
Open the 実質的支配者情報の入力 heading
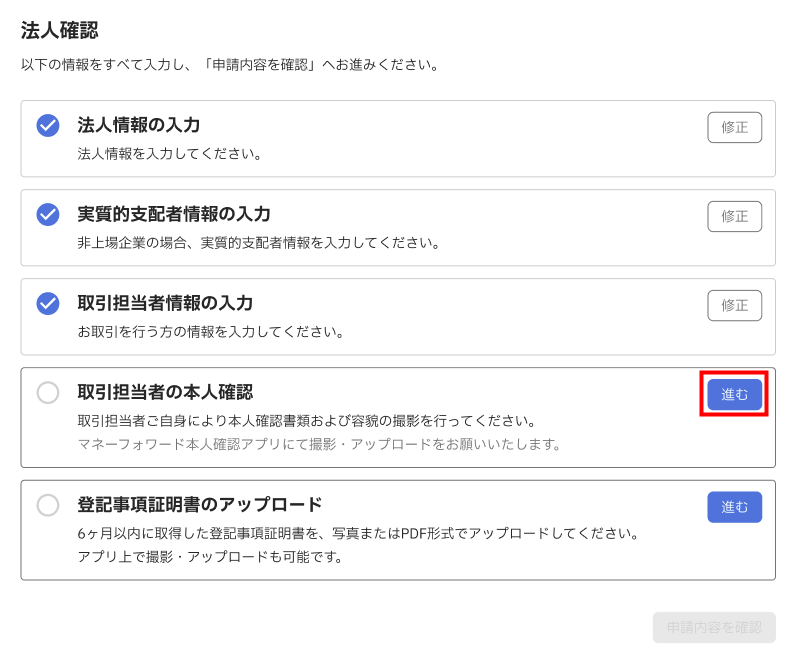tap(174, 214)
